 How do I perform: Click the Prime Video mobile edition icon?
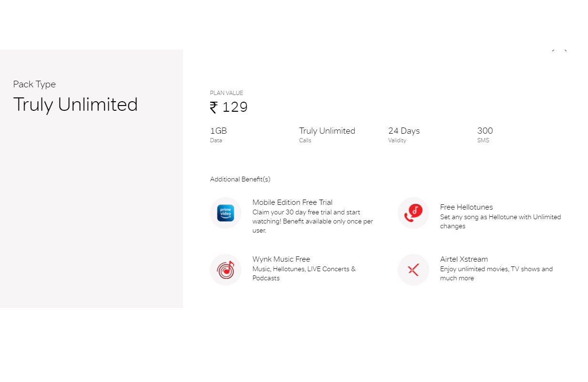225,213
